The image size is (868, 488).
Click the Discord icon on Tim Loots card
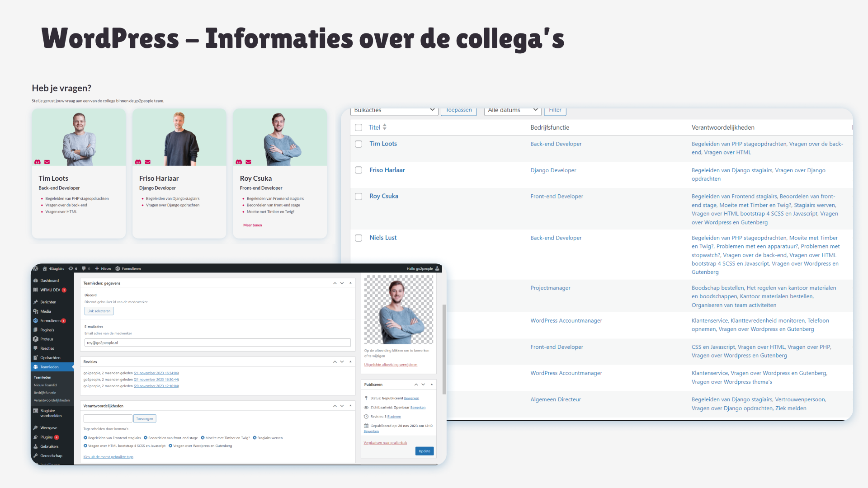coord(38,162)
